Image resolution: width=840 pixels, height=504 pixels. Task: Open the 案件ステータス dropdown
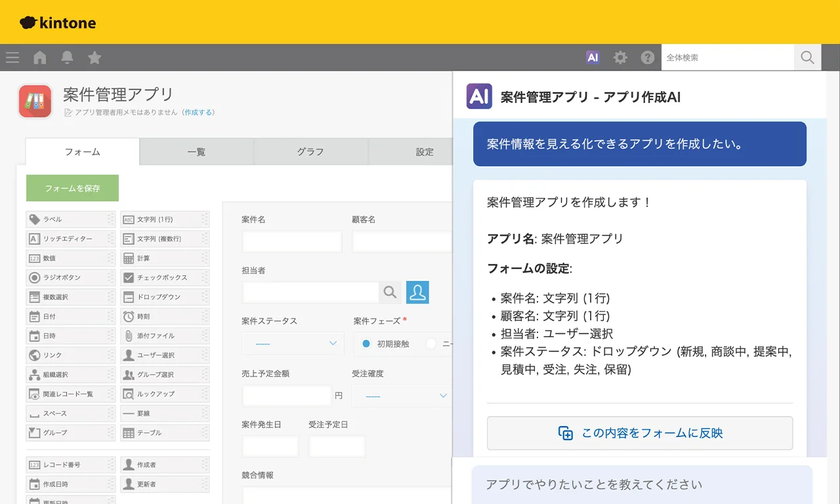pyautogui.click(x=293, y=343)
